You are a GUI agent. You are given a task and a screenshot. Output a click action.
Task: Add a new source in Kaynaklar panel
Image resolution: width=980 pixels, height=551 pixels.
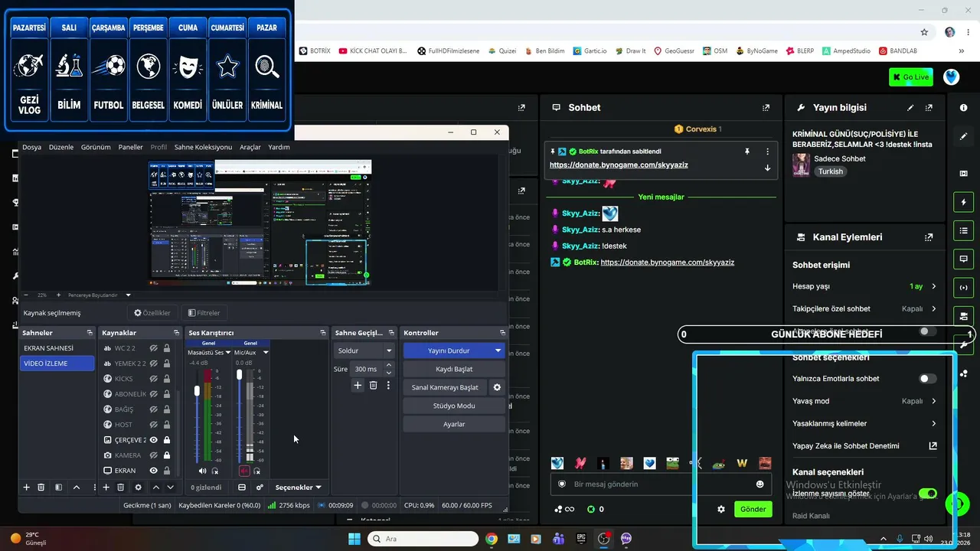[106, 487]
